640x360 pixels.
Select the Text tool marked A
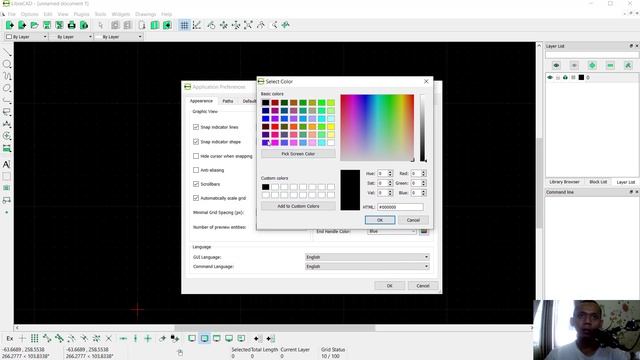click(7, 164)
